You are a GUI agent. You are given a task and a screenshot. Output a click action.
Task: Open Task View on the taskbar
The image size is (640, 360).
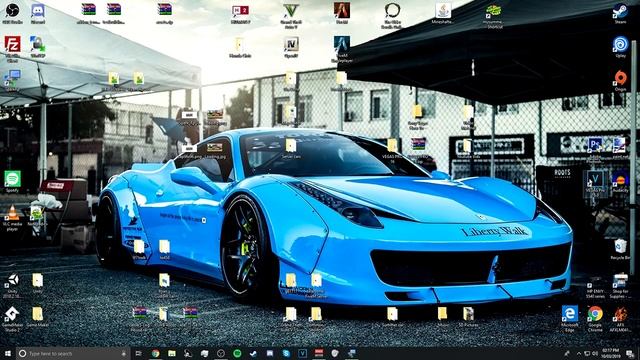[138, 353]
